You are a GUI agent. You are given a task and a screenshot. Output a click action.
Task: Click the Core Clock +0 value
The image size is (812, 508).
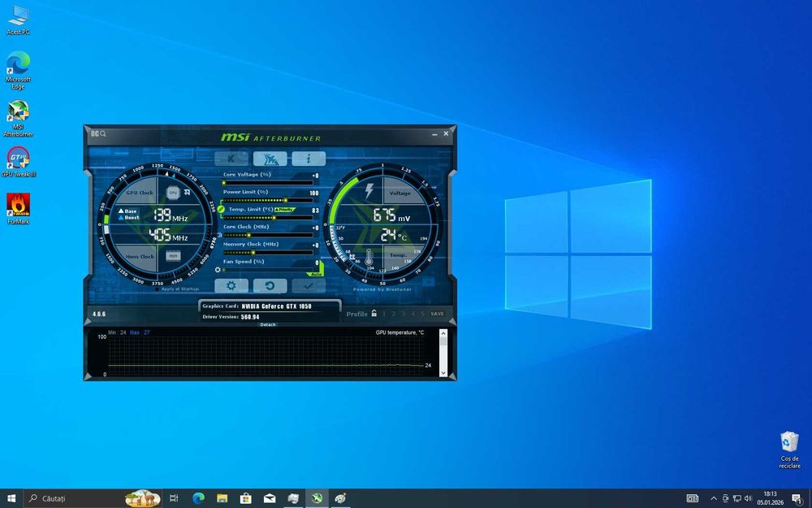[315, 228]
